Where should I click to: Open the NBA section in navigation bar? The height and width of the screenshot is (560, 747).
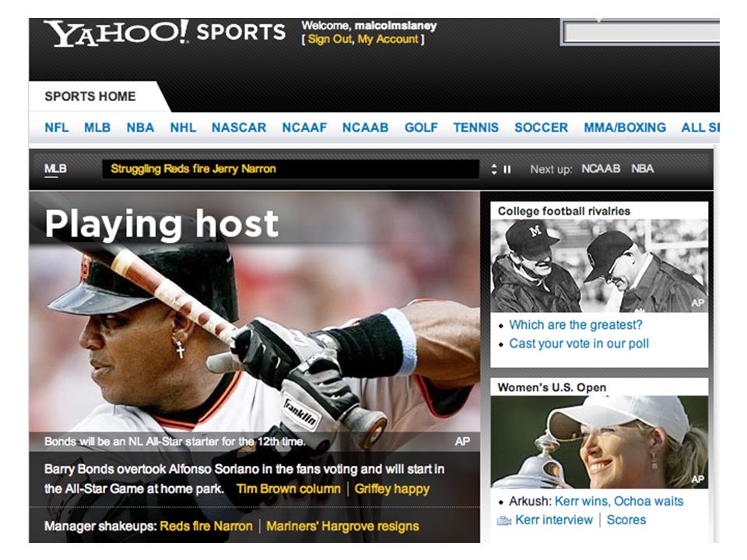(140, 128)
